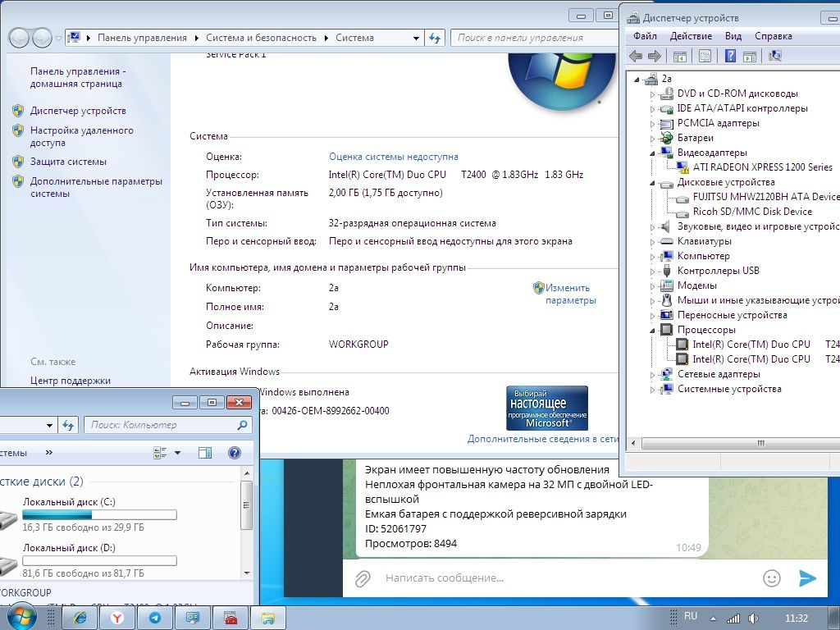Open the Telegram emoji picker
Viewport: 840px width, 630px height.
771,578
